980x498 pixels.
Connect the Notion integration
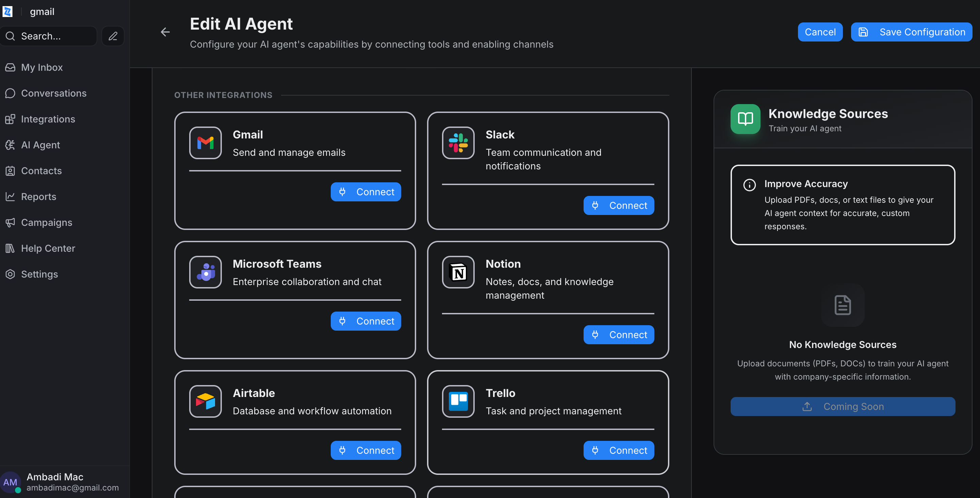(618, 335)
